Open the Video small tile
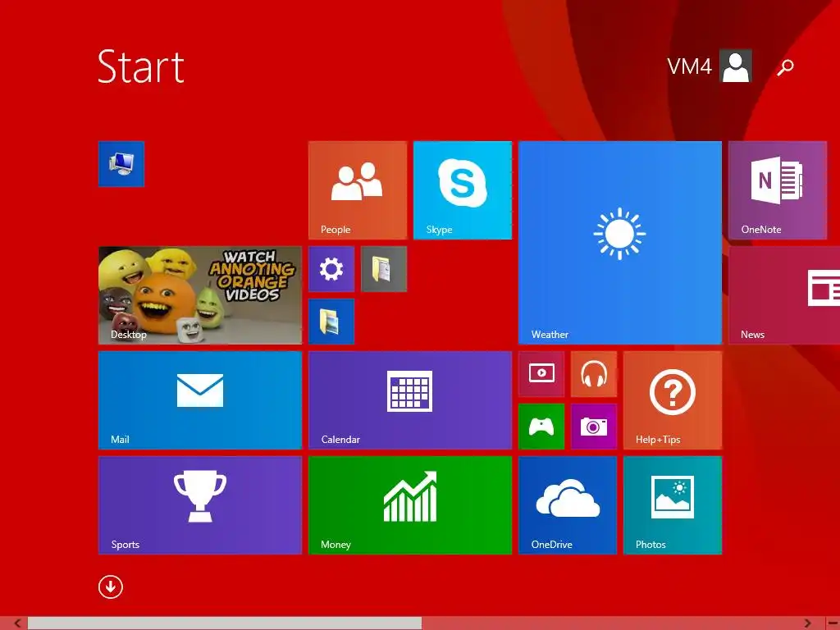The height and width of the screenshot is (630, 840). (541, 374)
